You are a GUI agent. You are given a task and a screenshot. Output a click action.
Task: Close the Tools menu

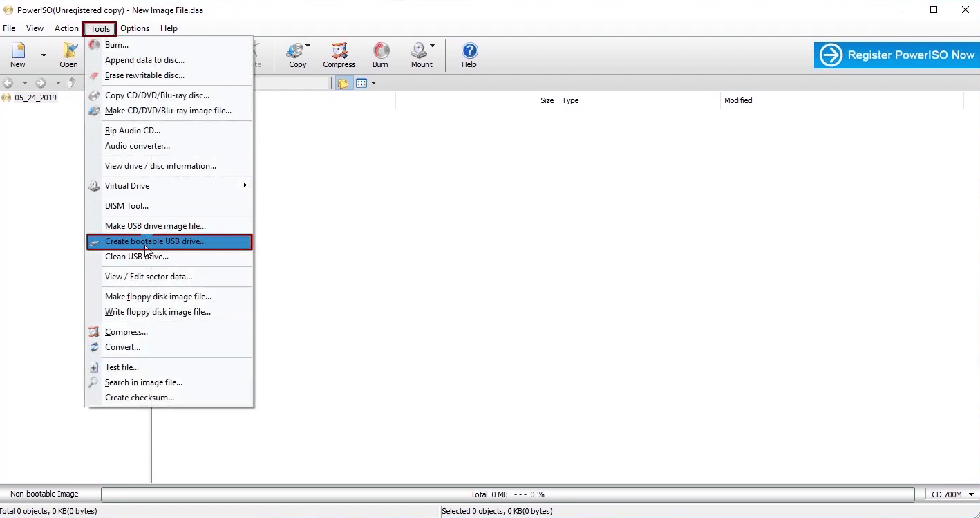(100, 28)
